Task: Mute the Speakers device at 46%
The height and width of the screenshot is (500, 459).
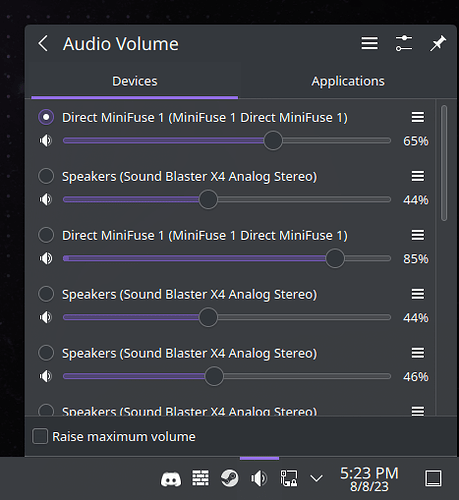Action: click(46, 376)
